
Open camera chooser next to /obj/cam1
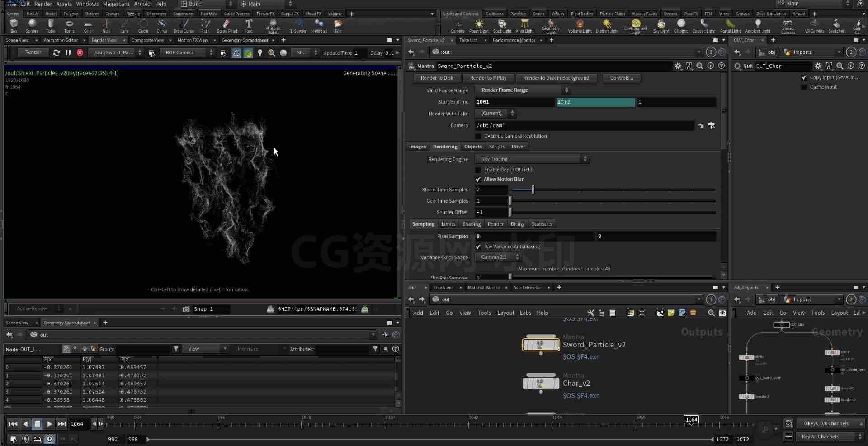pyautogui.click(x=711, y=125)
